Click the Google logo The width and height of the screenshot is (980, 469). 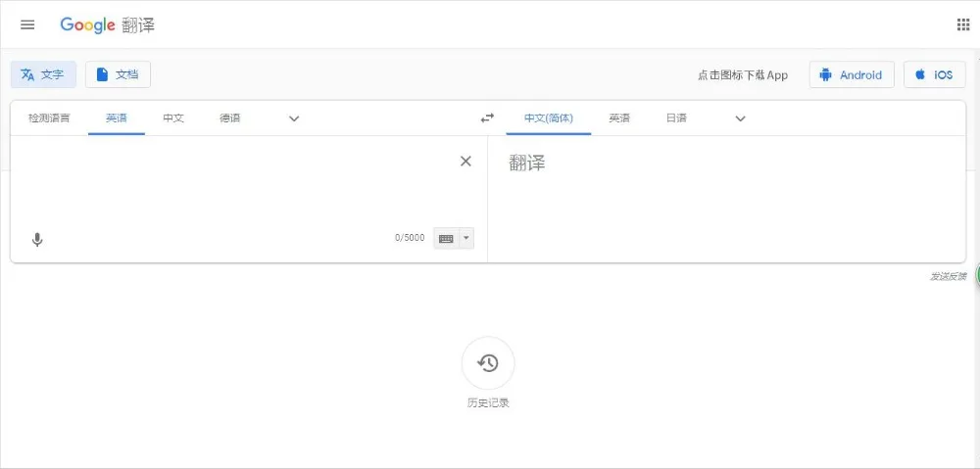tap(87, 25)
